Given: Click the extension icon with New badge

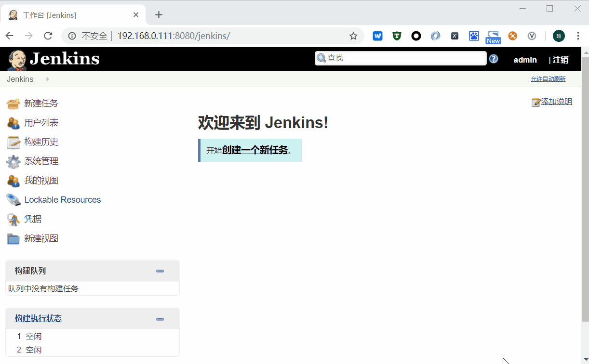Looking at the screenshot, I should (x=493, y=37).
